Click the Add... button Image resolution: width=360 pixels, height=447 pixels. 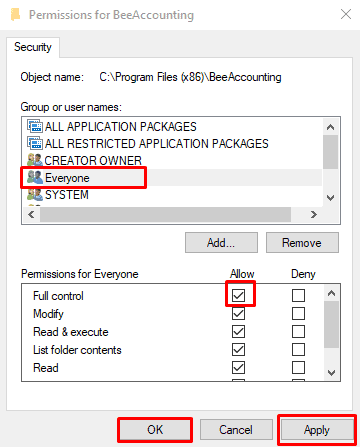(221, 243)
